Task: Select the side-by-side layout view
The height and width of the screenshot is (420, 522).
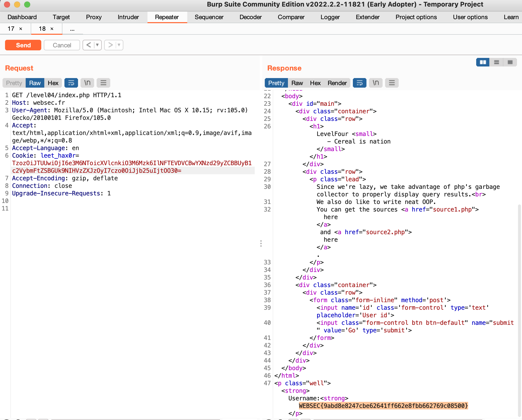Action: pos(483,62)
